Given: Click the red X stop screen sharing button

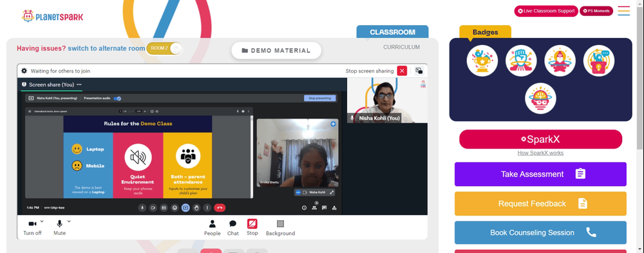Looking at the screenshot, I should [x=402, y=71].
